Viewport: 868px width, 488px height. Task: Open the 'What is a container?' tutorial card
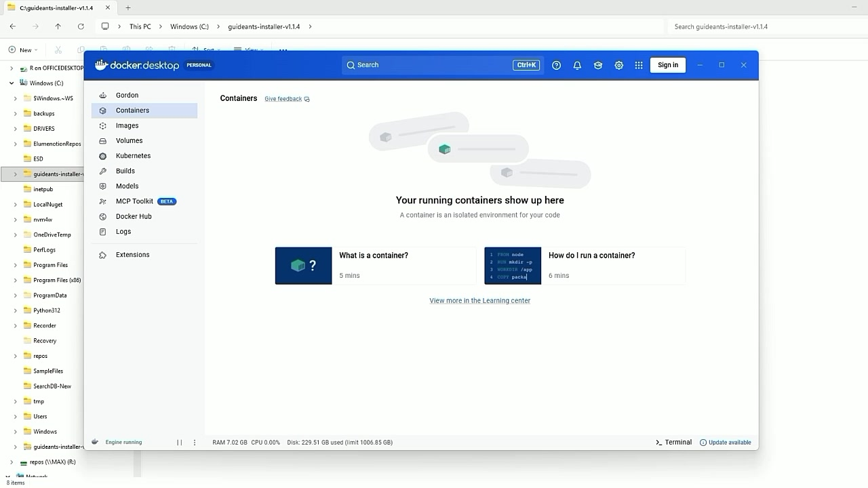click(x=376, y=266)
